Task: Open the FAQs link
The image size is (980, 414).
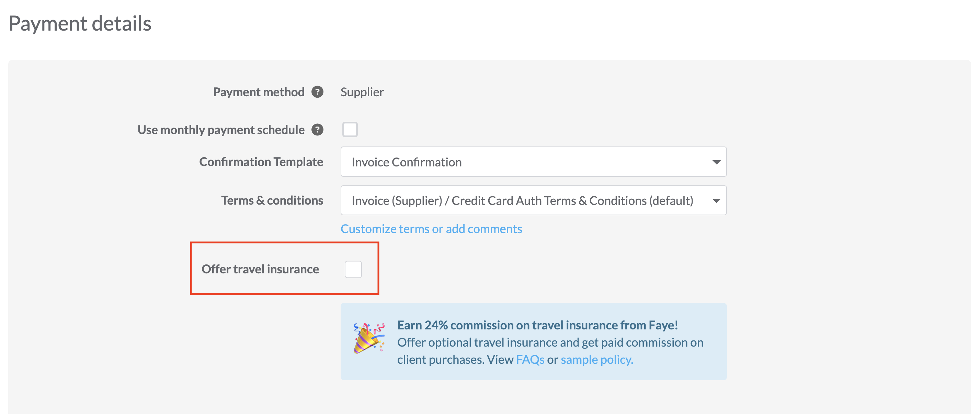Action: coord(530,360)
